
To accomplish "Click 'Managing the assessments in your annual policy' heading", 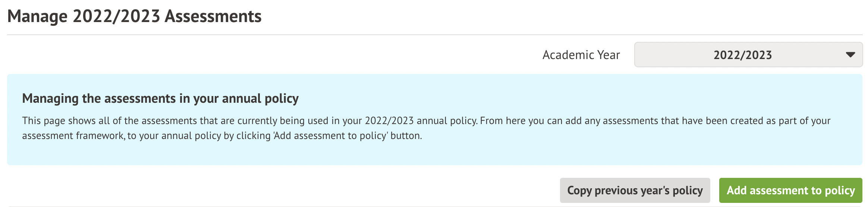I will click(x=160, y=98).
